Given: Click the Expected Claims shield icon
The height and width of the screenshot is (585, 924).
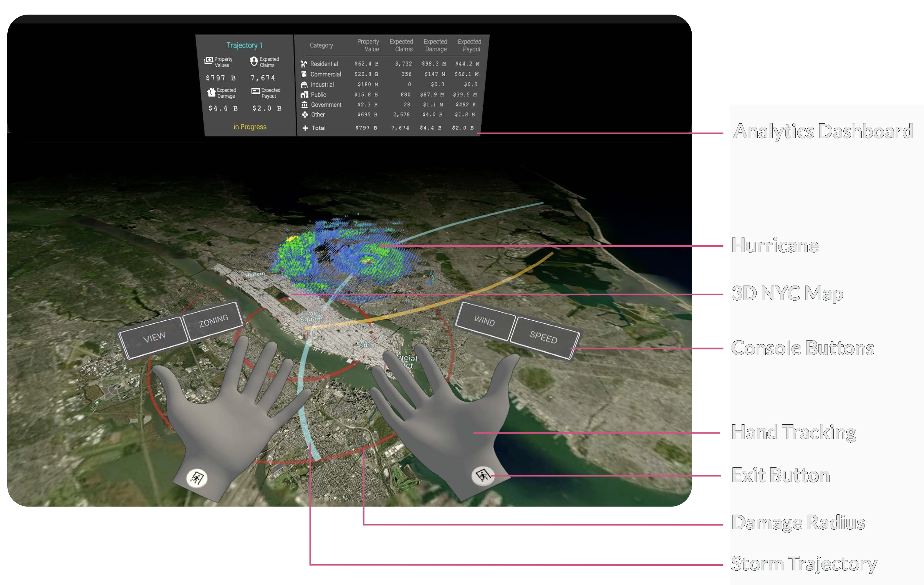Looking at the screenshot, I should (254, 61).
